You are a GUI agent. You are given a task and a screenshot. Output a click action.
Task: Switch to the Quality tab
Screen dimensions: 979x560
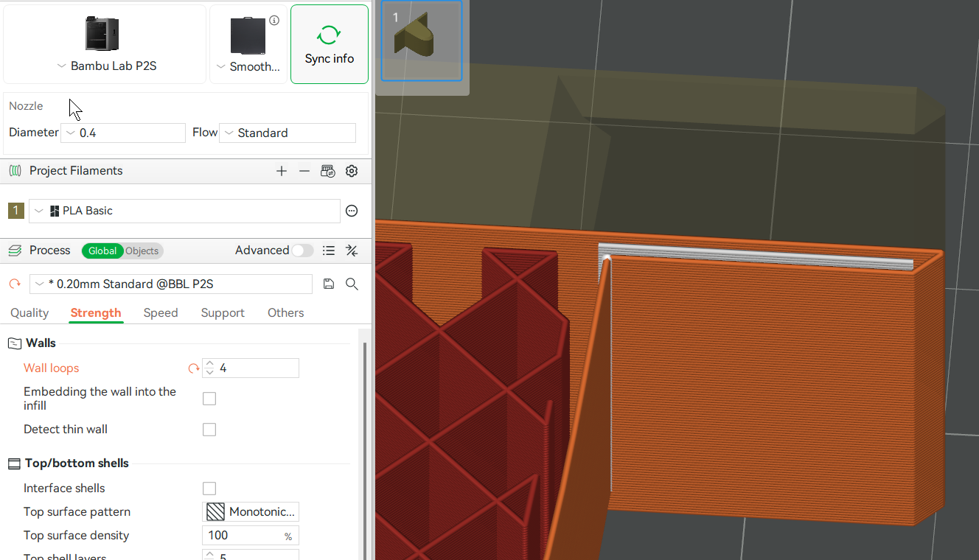coord(29,313)
